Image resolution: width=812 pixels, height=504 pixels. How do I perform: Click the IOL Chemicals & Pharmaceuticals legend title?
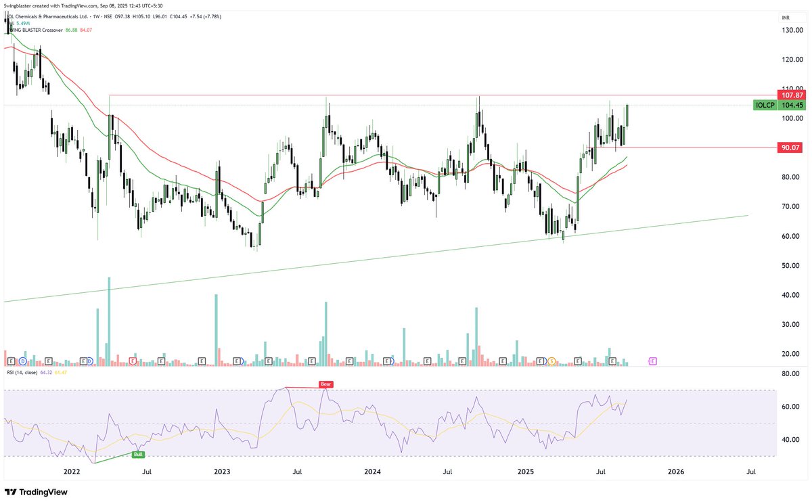click(47, 16)
